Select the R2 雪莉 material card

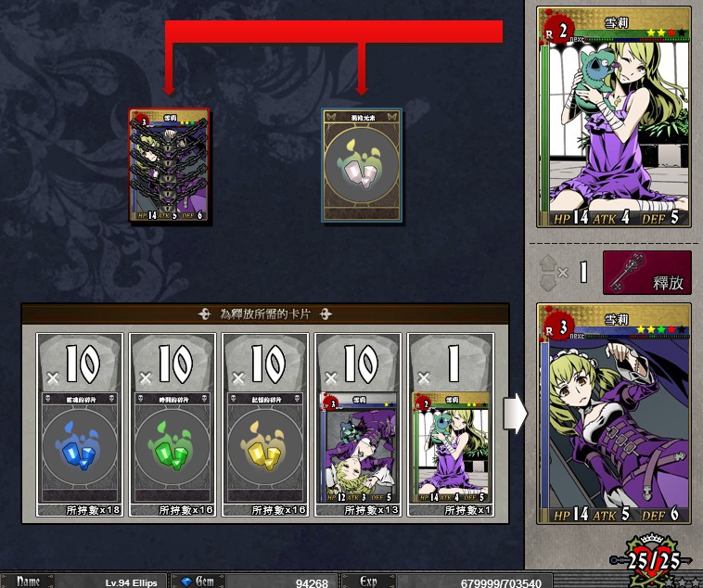coord(451,448)
